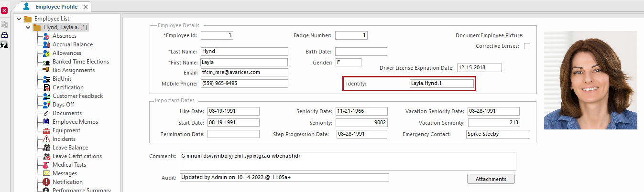
Task: Click the empty Birth Date field
Action: click(x=361, y=52)
